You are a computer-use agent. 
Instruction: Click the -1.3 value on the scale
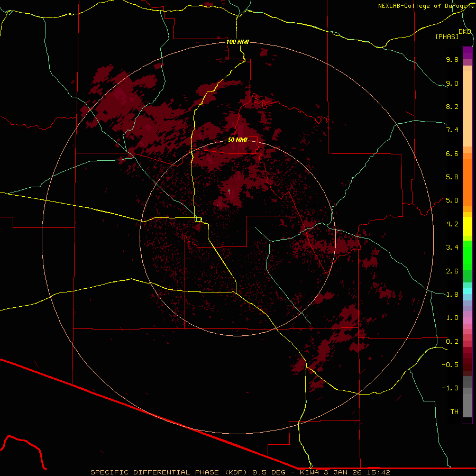click(x=450, y=388)
